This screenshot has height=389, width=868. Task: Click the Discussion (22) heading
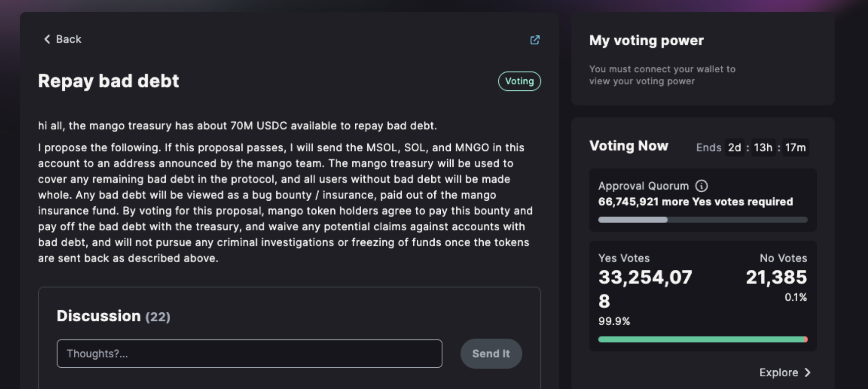pyautogui.click(x=113, y=316)
